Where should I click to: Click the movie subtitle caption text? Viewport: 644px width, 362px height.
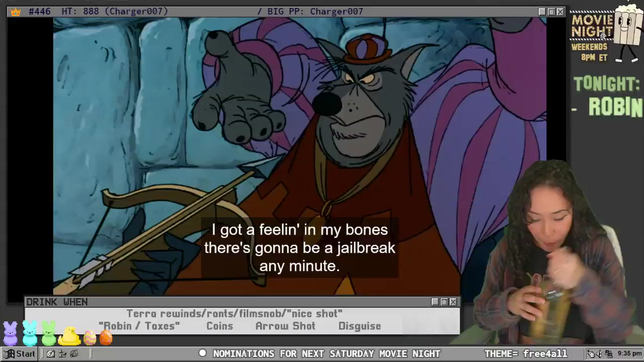(x=300, y=248)
